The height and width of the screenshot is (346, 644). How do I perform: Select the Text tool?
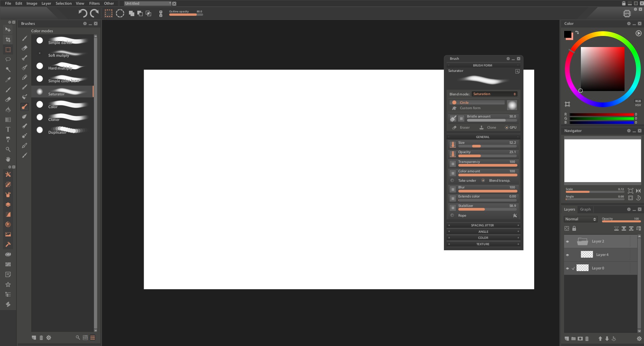(x=8, y=129)
